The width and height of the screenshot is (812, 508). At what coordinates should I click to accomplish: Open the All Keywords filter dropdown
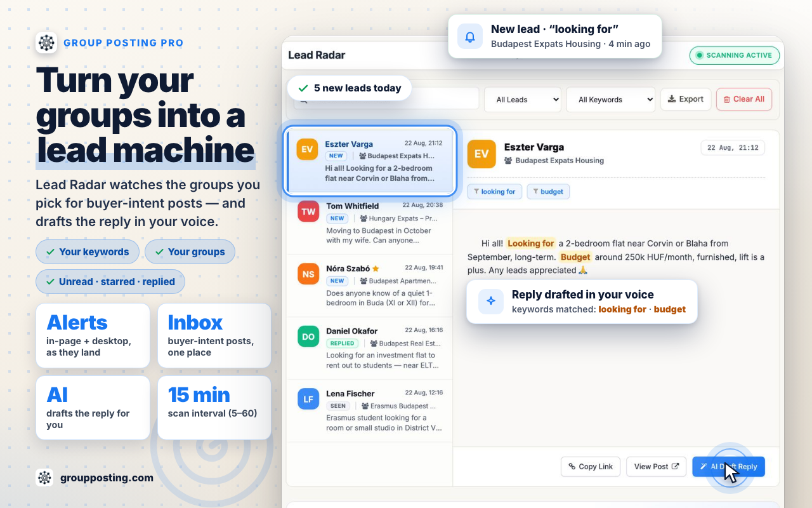click(610, 100)
